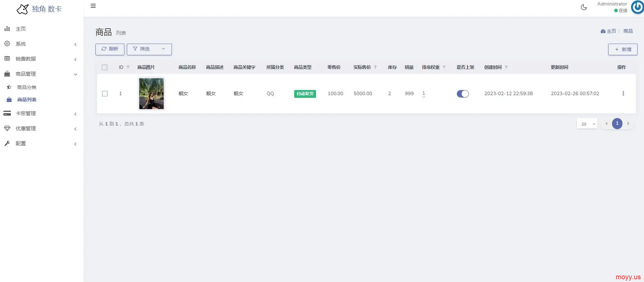Click the 自动发货 type badge
Image resolution: width=644 pixels, height=282 pixels.
coord(305,94)
